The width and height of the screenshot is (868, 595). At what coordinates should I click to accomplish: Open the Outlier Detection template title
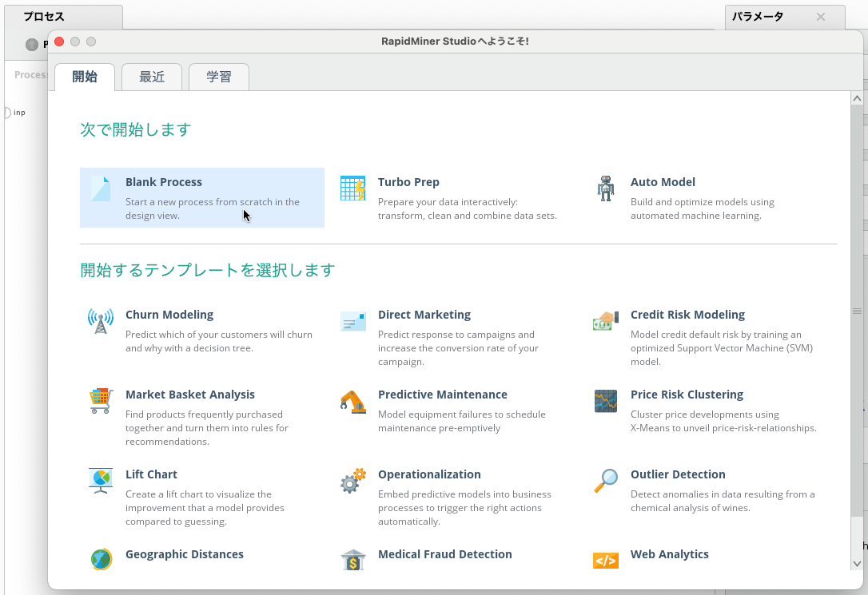[x=678, y=474]
